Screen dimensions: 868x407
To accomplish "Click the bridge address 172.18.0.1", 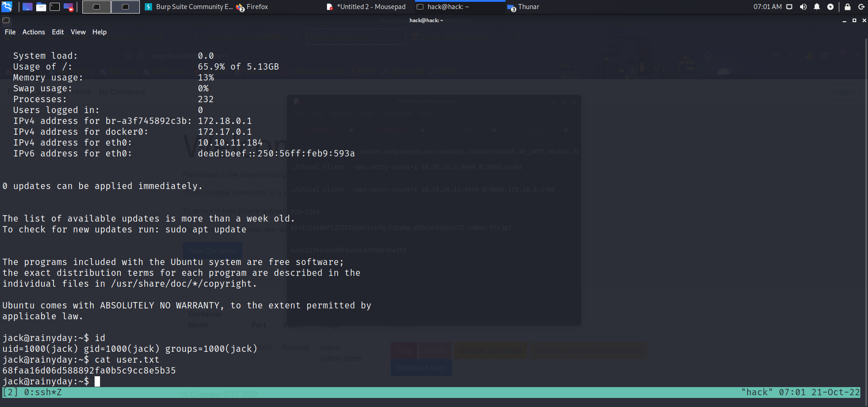I will [224, 121].
